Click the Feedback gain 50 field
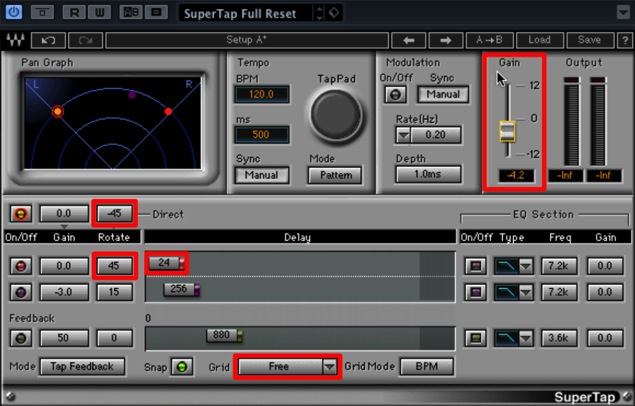Screen dimensions: 635x406 pyautogui.click(x=64, y=338)
